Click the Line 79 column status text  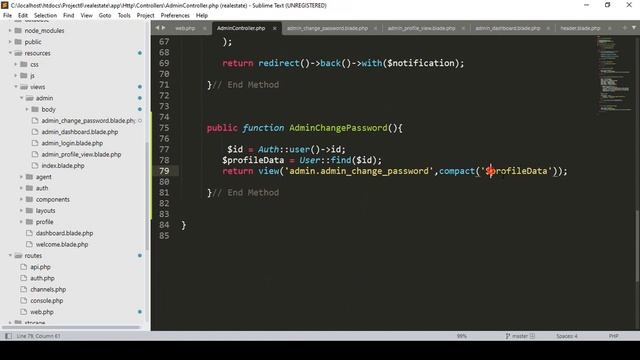pos(38,336)
